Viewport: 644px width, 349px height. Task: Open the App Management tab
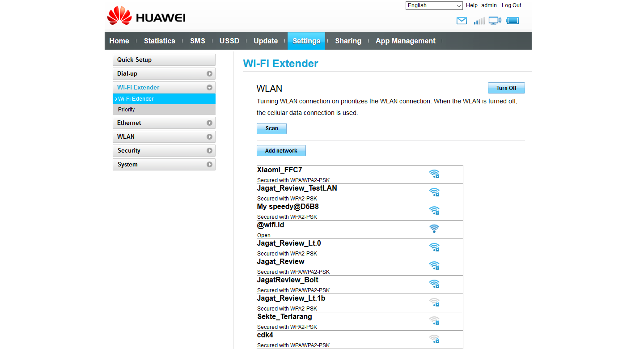(405, 41)
